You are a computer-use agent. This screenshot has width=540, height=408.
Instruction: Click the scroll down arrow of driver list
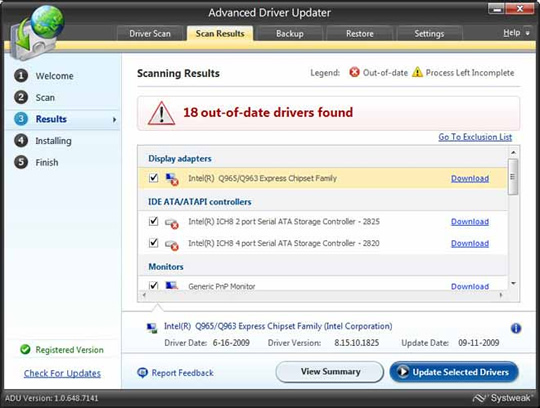(x=513, y=284)
